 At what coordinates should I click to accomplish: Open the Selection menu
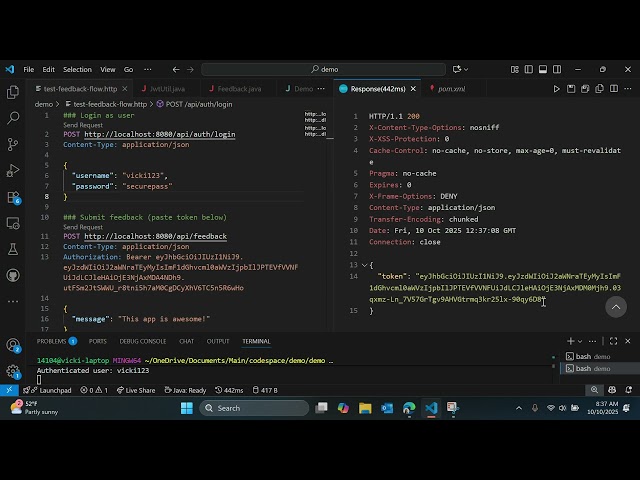(x=77, y=69)
